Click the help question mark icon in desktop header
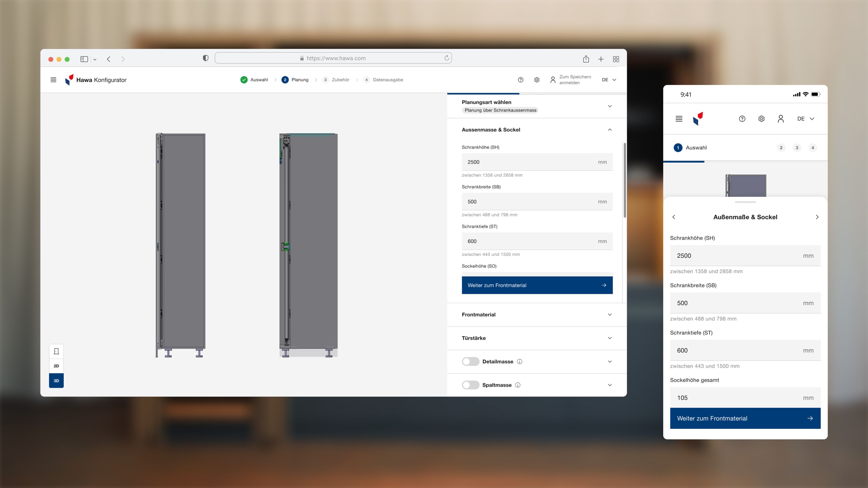 tap(520, 80)
